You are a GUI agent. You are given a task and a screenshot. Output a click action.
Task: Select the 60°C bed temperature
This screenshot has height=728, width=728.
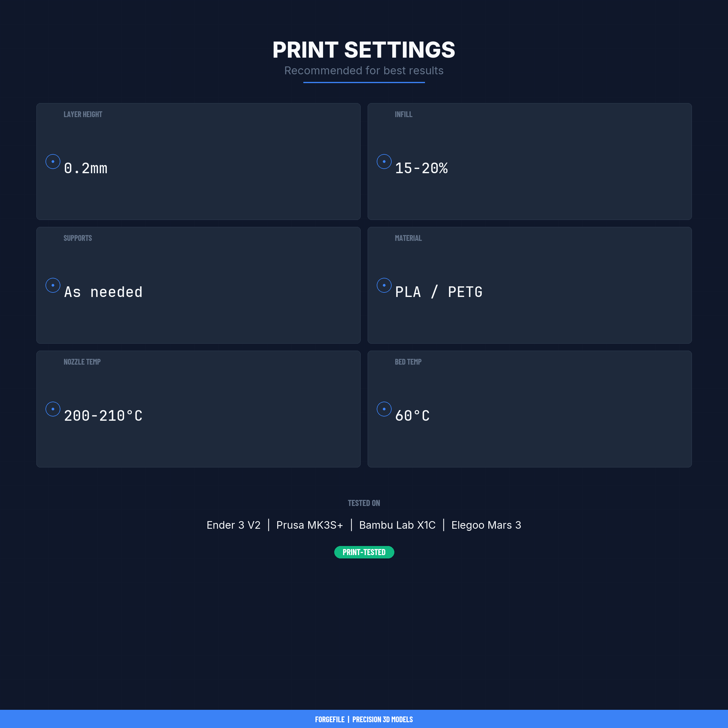coord(412,416)
